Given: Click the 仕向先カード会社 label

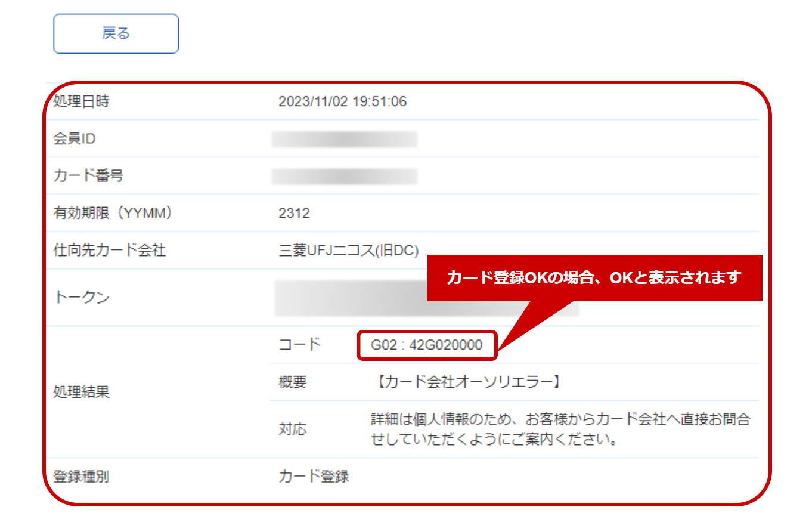Looking at the screenshot, I should point(110,250).
